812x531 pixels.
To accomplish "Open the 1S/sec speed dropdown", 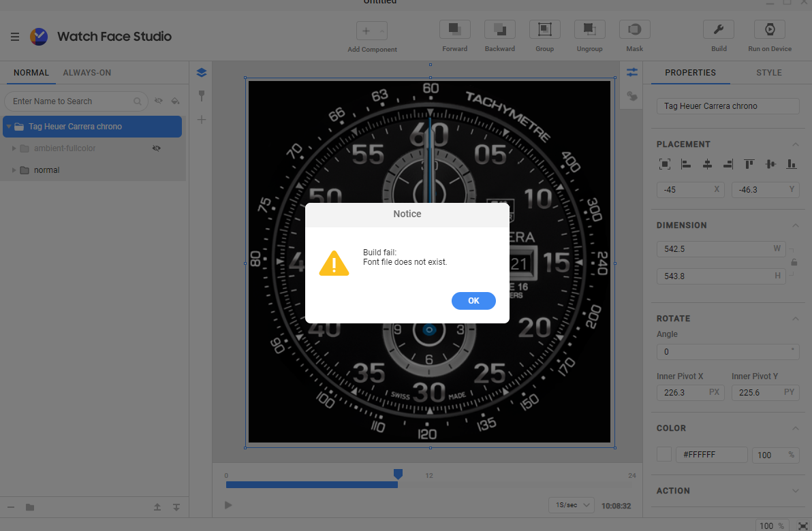I will coord(572,505).
